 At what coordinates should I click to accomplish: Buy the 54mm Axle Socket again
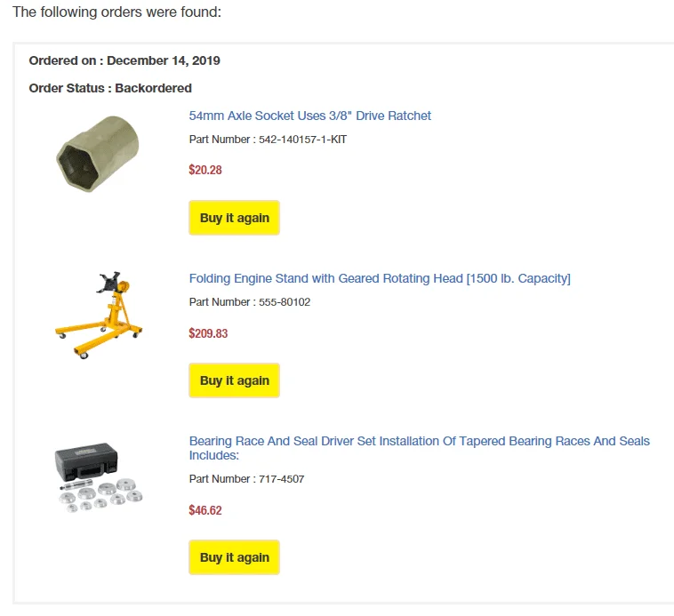click(234, 218)
